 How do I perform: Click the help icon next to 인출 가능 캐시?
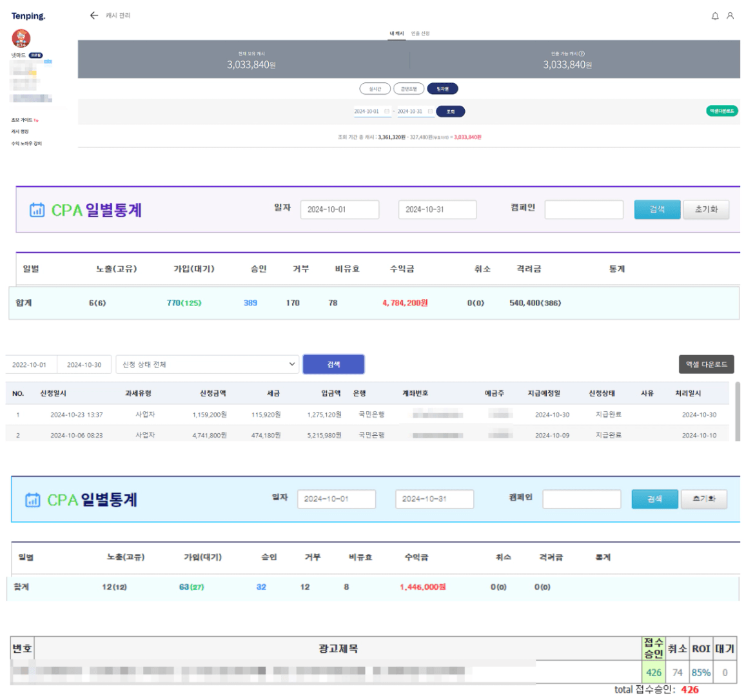tap(582, 54)
